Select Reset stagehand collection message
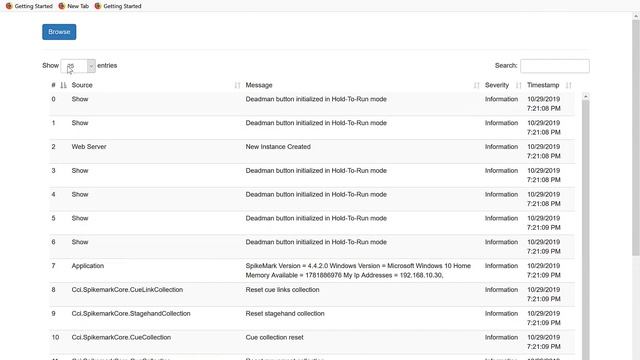 tap(285, 314)
